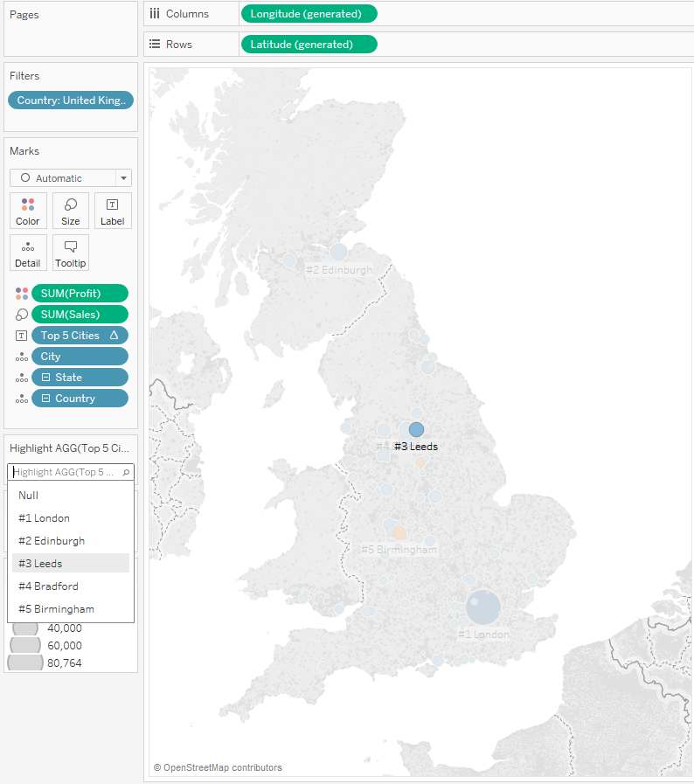
Task: Click the Country: United Kingdom filter pill
Action: [x=71, y=101]
